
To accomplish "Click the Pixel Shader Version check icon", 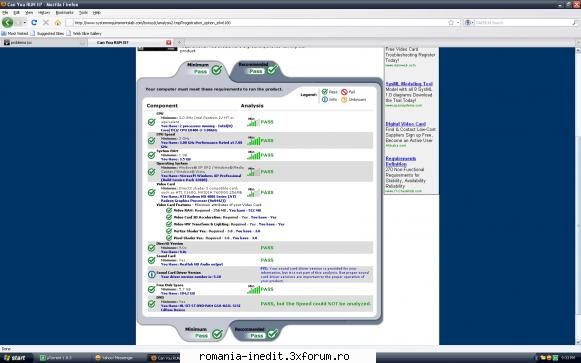I will [169, 238].
